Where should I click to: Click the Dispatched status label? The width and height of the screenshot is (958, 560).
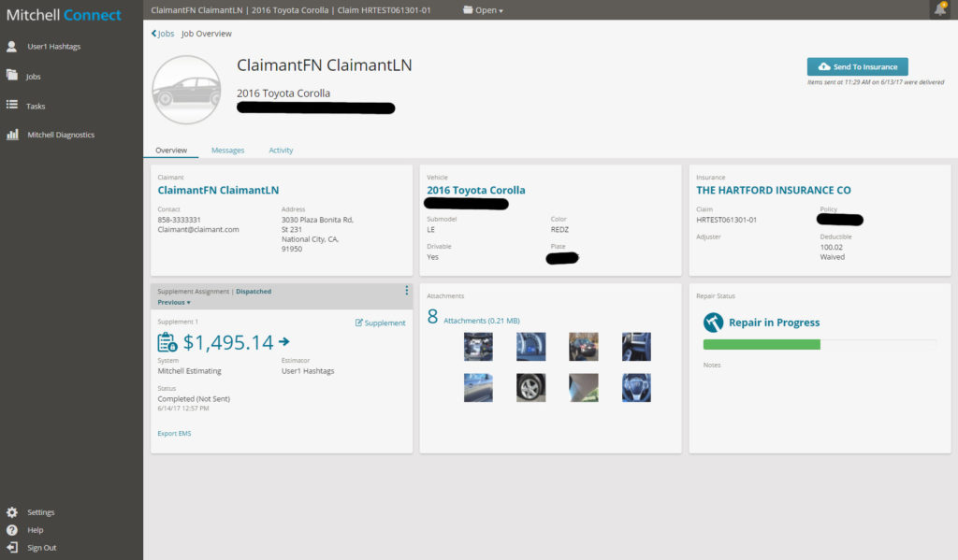tap(254, 292)
